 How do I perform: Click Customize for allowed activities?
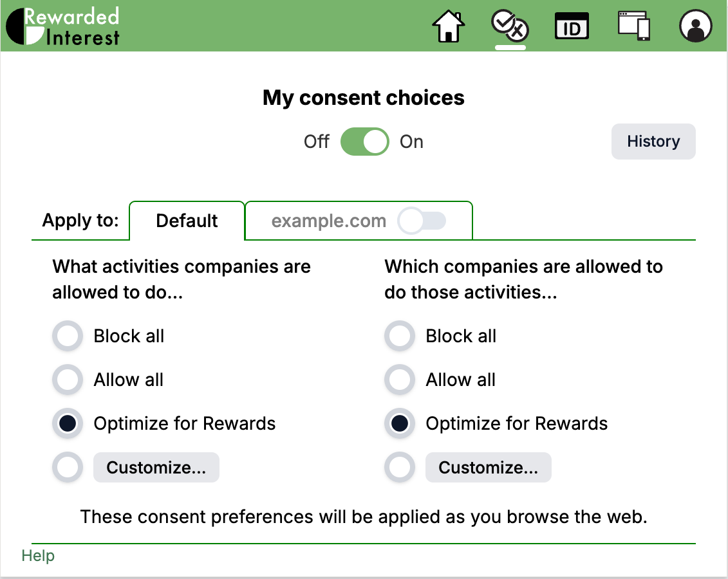click(156, 467)
